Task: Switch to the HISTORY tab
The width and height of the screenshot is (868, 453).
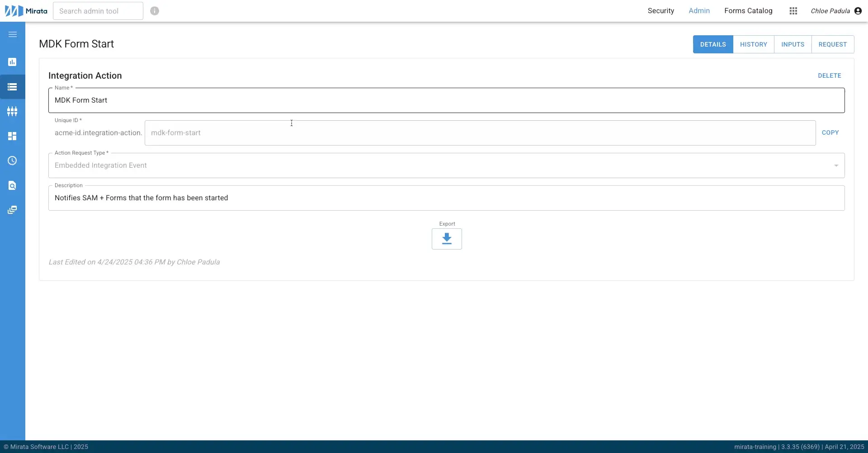Action: click(754, 44)
